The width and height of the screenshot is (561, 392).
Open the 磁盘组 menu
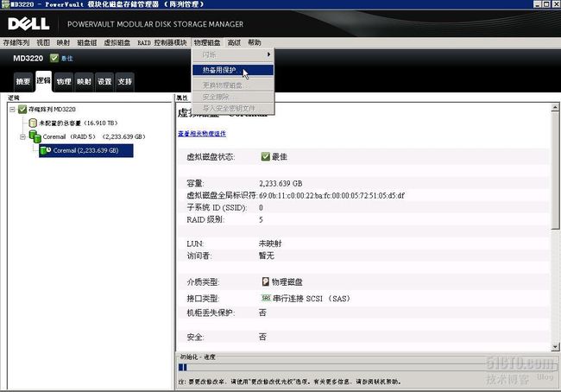(87, 42)
